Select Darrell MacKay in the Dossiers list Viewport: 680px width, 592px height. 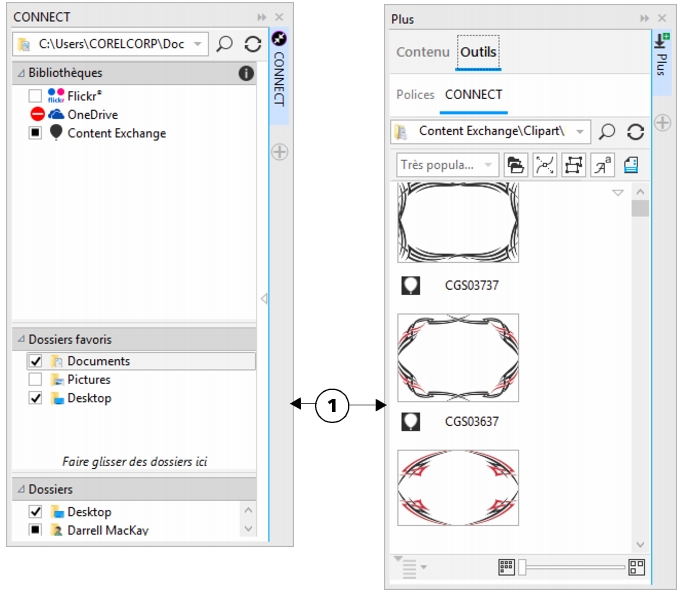coord(105,530)
